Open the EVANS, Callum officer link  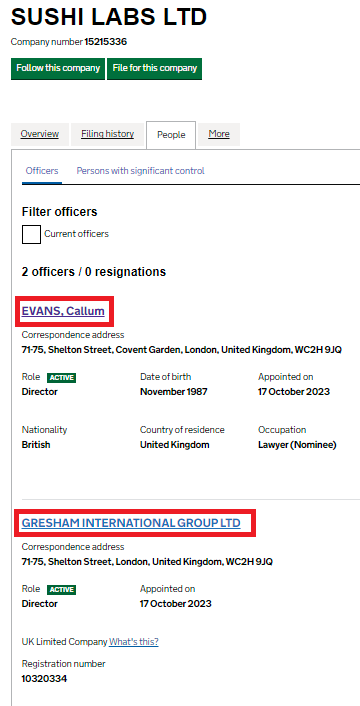pyautogui.click(x=63, y=311)
